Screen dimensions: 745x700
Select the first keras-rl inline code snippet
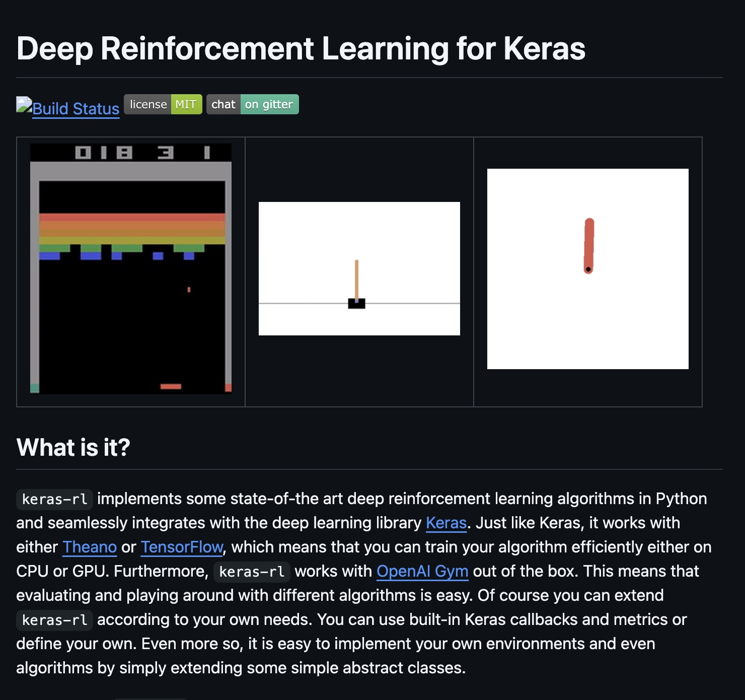pos(53,499)
